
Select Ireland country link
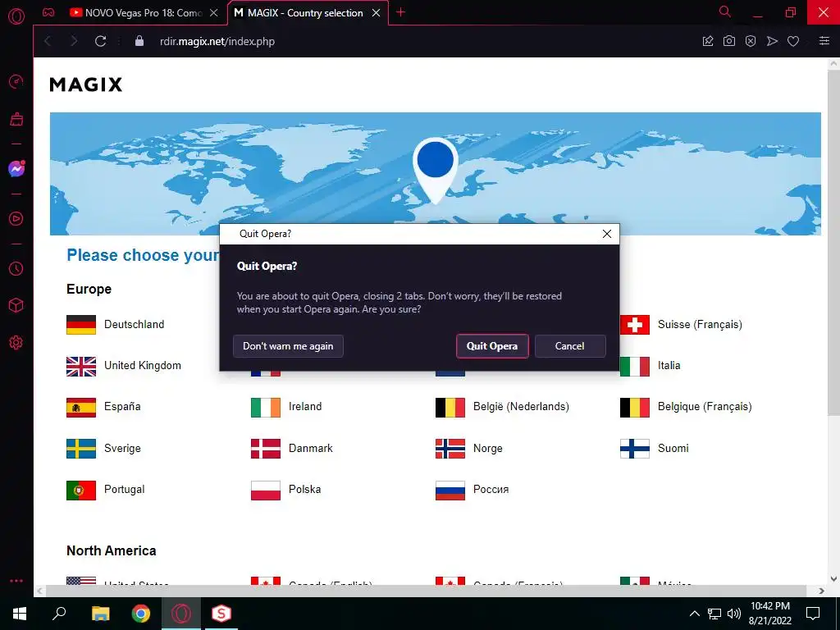point(305,407)
